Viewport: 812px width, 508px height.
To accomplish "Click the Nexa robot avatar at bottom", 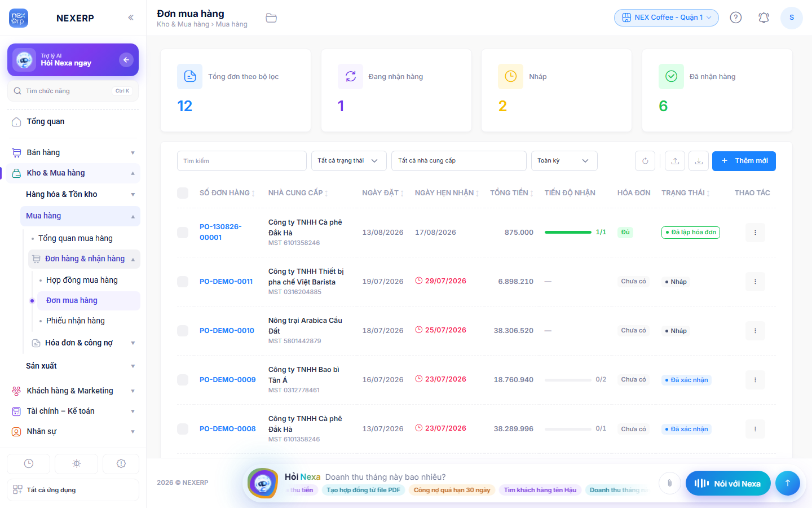I will (263, 483).
